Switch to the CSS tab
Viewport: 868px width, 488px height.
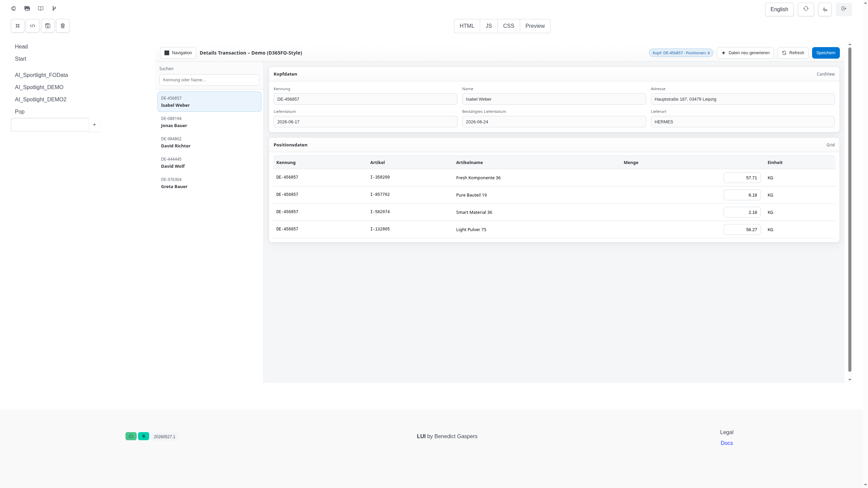pos(509,26)
